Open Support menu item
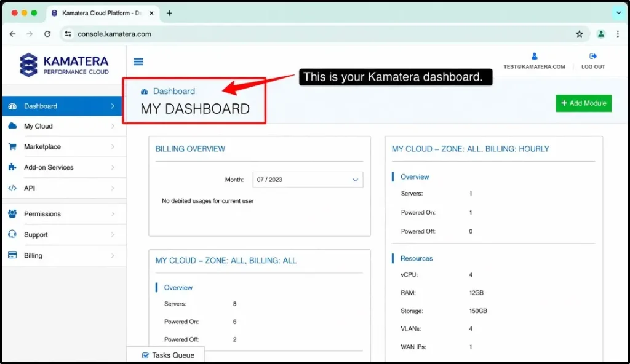Screen dimensions: 630x364 coord(64,235)
